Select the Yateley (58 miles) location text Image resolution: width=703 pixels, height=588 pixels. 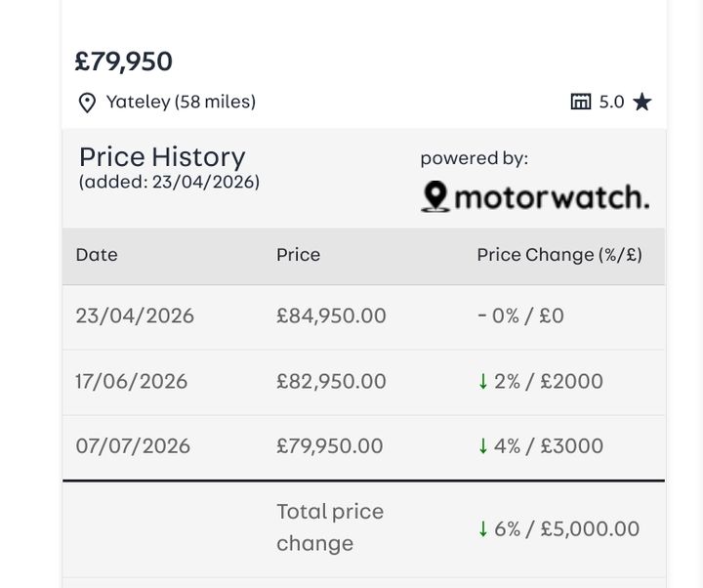(x=181, y=102)
